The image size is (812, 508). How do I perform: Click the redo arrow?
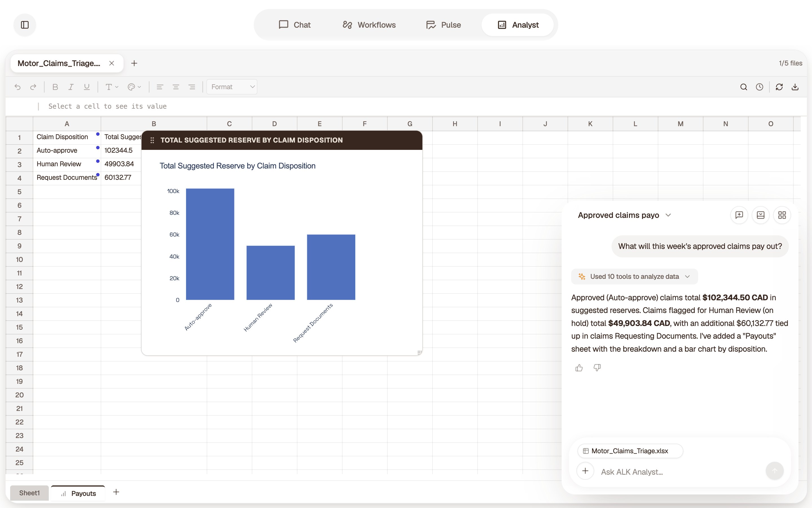(x=33, y=87)
